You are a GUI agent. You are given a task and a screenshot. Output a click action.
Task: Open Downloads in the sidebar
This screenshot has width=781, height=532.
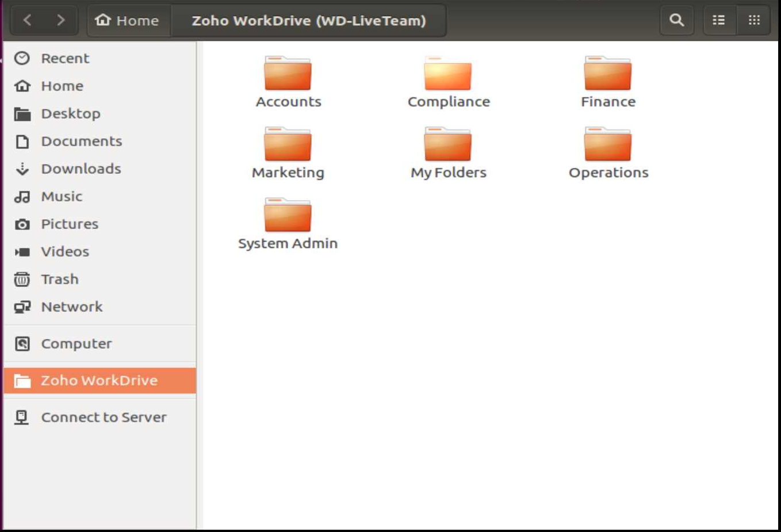click(100, 169)
